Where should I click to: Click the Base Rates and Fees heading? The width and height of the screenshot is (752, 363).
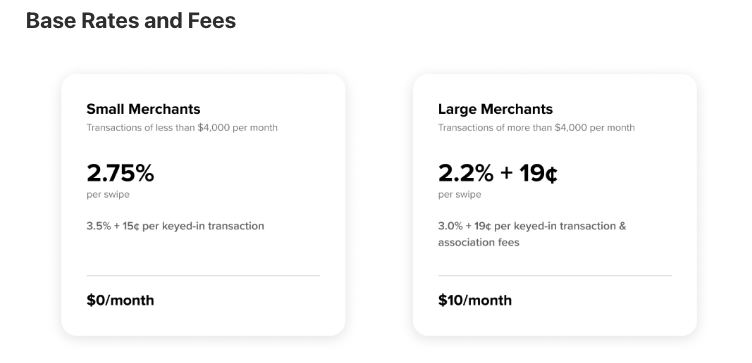point(131,21)
